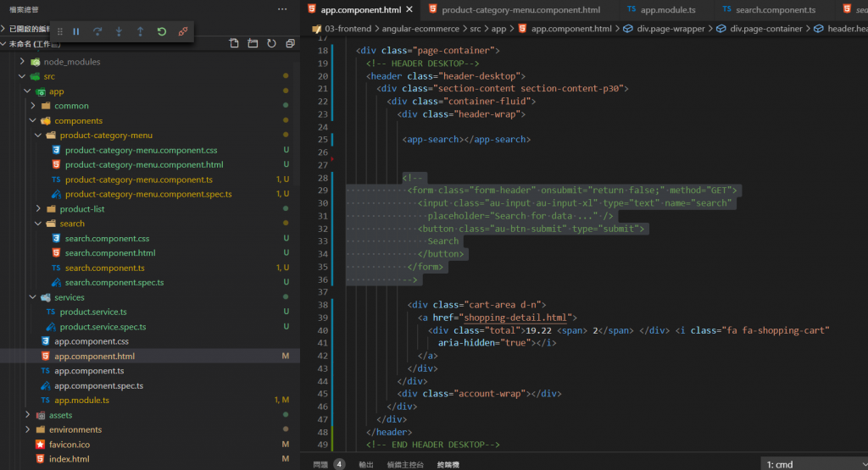Open search.component.spec.ts file

114,283
